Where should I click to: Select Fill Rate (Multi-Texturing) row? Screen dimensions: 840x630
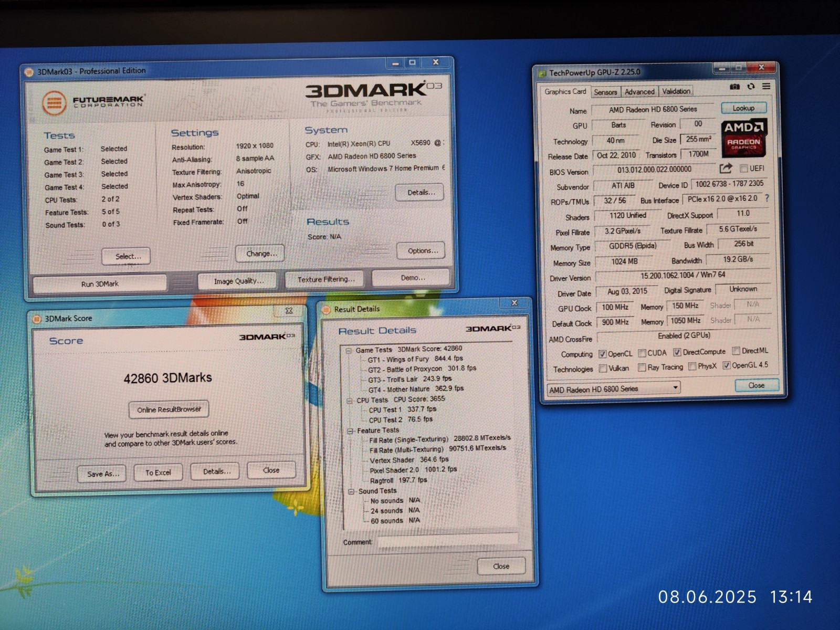438,449
